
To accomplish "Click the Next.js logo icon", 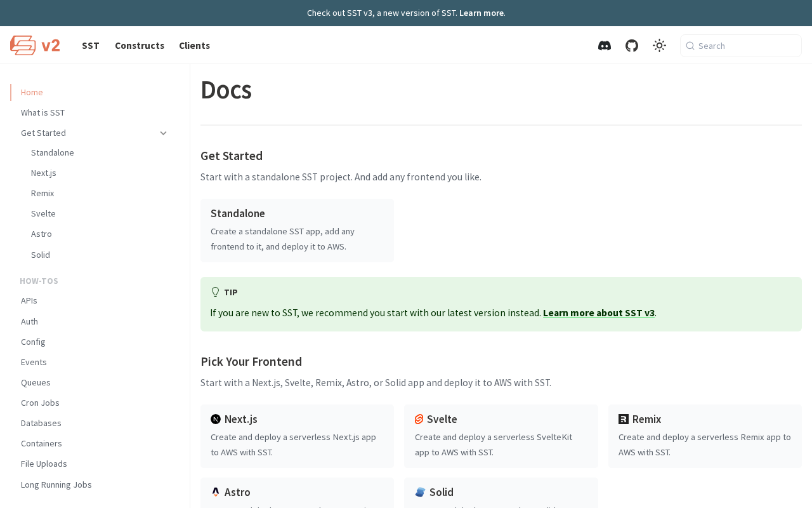I will pyautogui.click(x=216, y=419).
